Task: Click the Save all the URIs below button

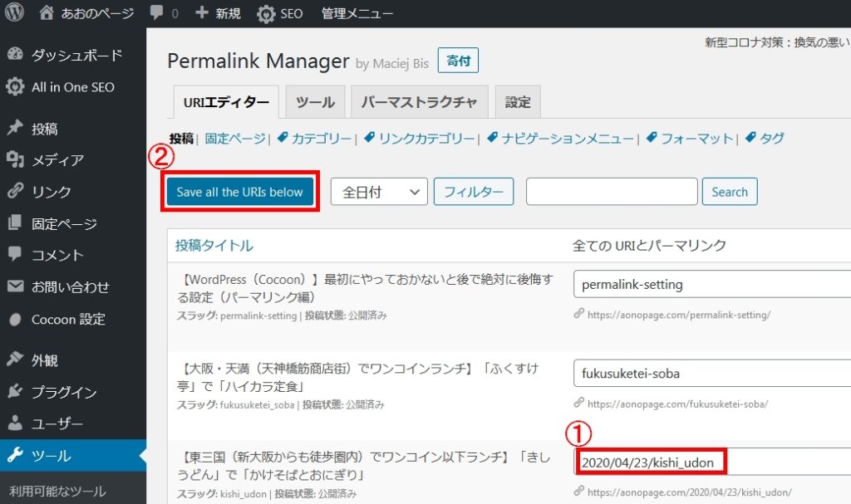Action: (239, 191)
